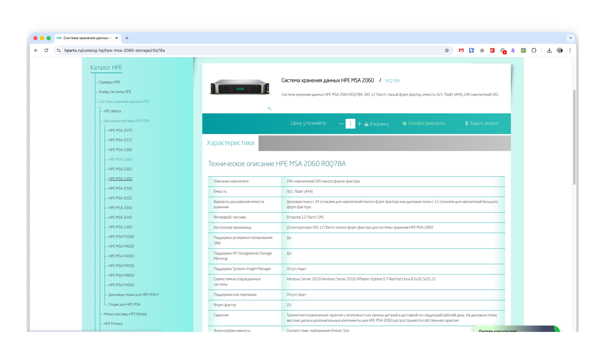Open the browser Extensions puzzle icon
This screenshot has width=606, height=364.
tap(534, 50)
